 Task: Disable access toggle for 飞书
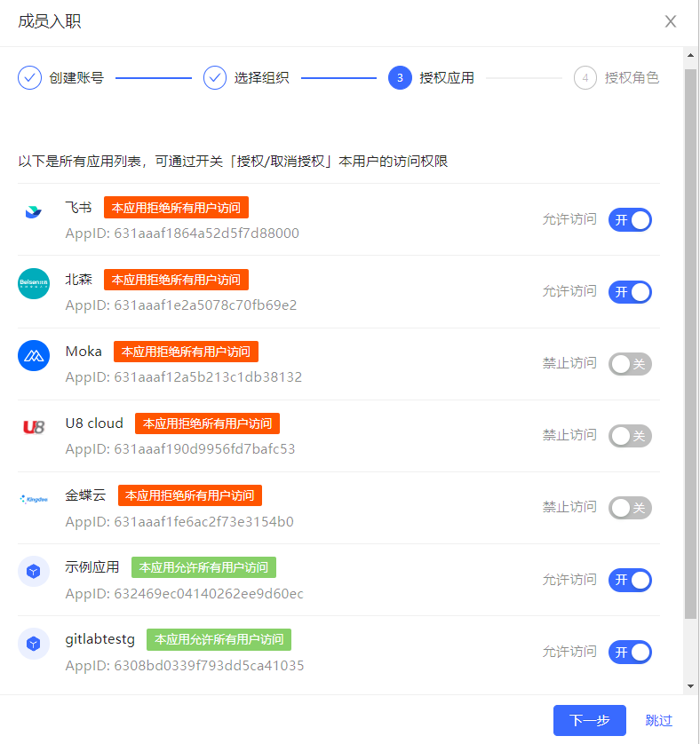click(x=630, y=219)
